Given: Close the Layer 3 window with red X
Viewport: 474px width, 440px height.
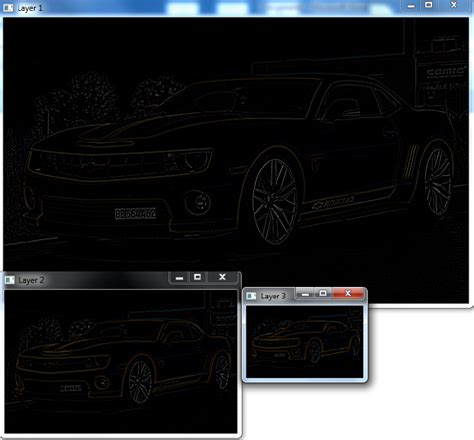Looking at the screenshot, I should [348, 293].
